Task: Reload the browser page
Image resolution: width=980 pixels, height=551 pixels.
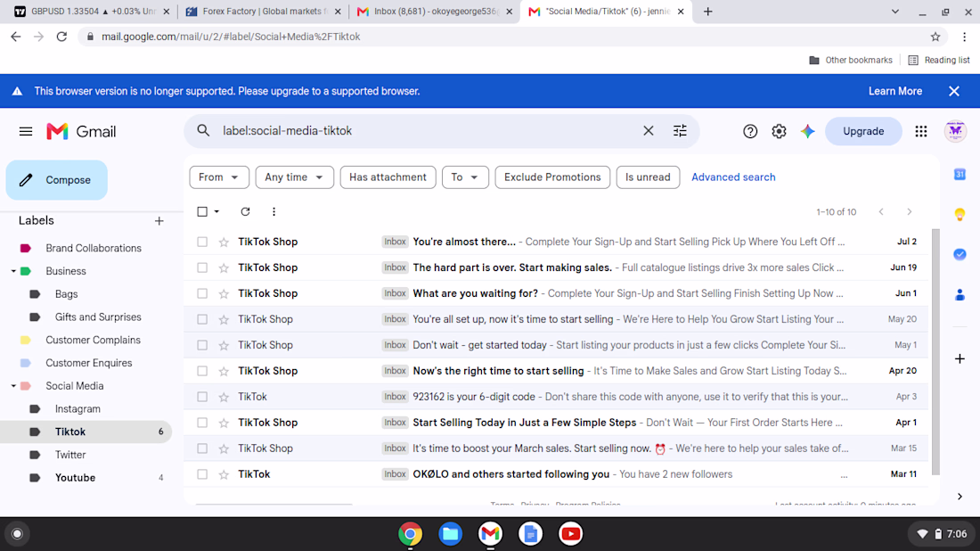Action: point(61,37)
